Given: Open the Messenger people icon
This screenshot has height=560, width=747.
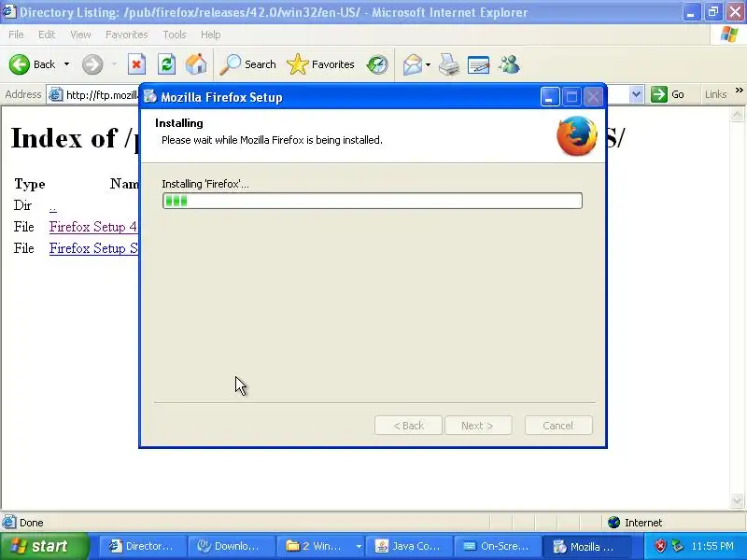Looking at the screenshot, I should [509, 64].
